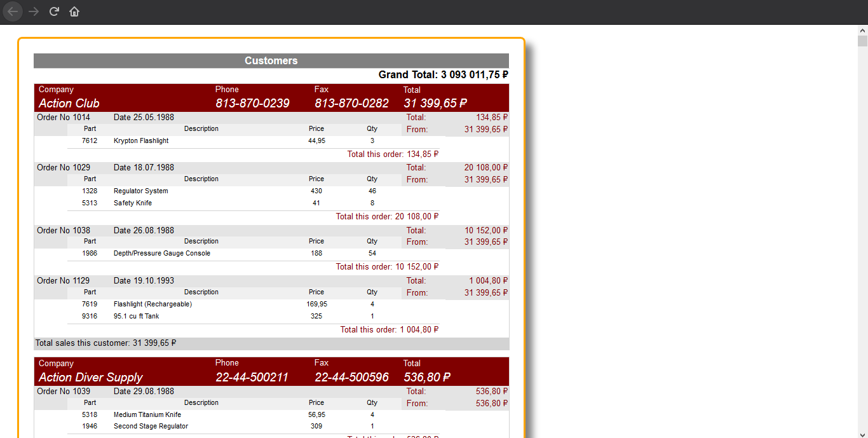
Task: Click the browser forward arrow
Action: pos(34,11)
